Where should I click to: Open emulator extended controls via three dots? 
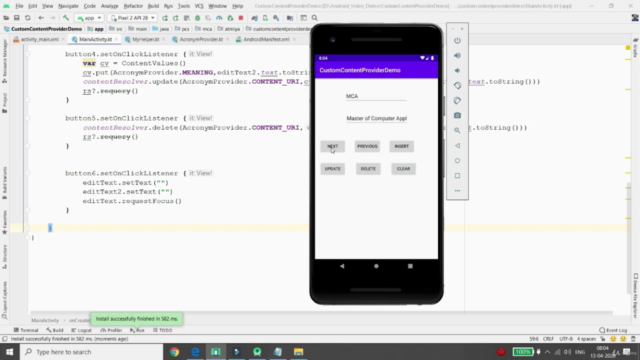[x=457, y=191]
